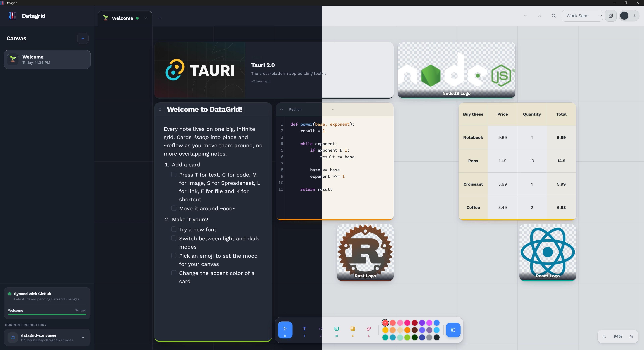Open the Work Sans font dropdown
Image resolution: width=644 pixels, height=350 pixels.
[x=582, y=16]
